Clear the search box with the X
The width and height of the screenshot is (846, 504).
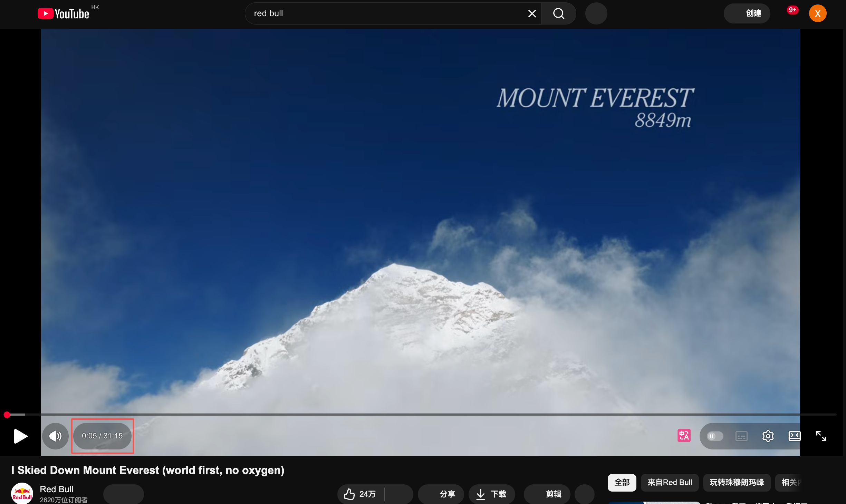(x=532, y=13)
